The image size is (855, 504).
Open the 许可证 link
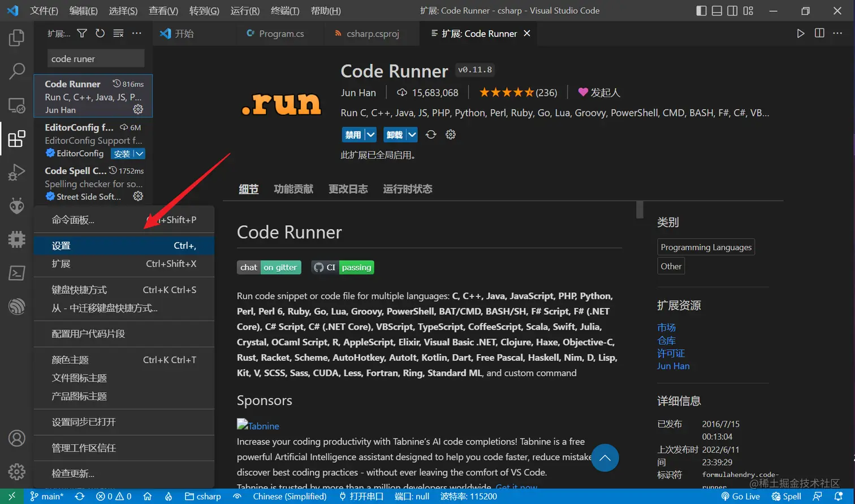click(671, 353)
